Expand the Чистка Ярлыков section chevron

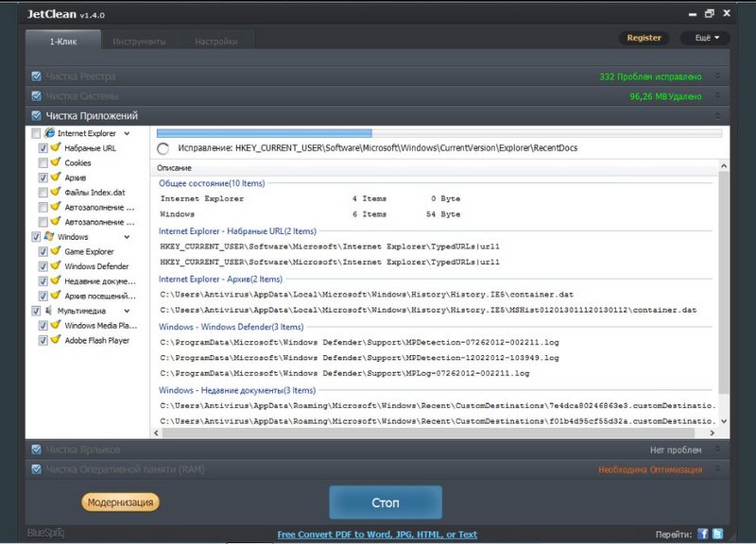717,449
